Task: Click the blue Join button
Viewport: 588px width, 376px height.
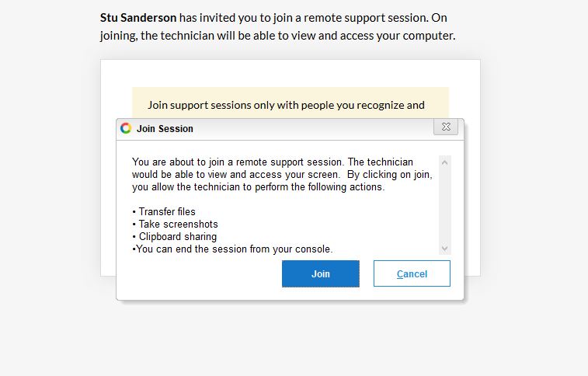Action: click(321, 273)
